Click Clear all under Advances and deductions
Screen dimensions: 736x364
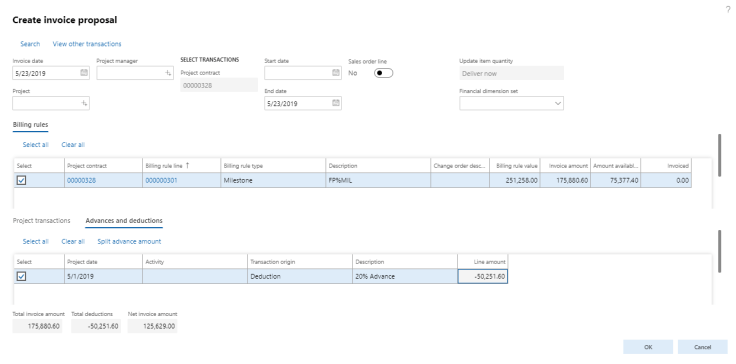pyautogui.click(x=73, y=241)
